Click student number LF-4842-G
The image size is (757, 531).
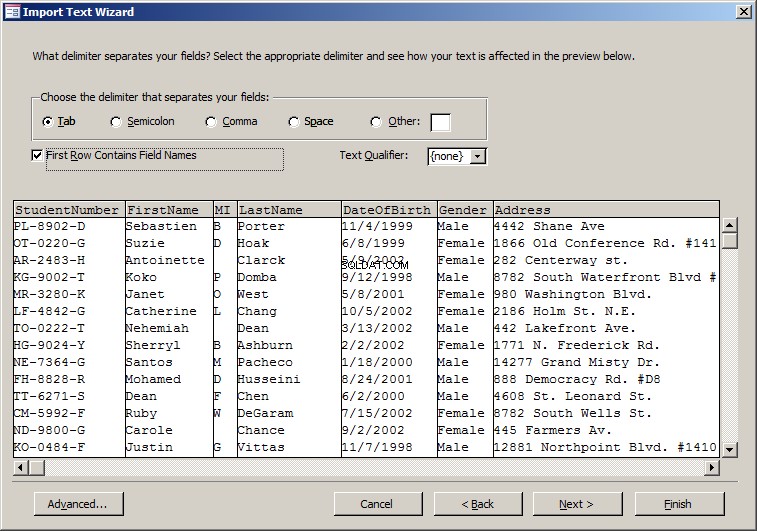click(50, 311)
